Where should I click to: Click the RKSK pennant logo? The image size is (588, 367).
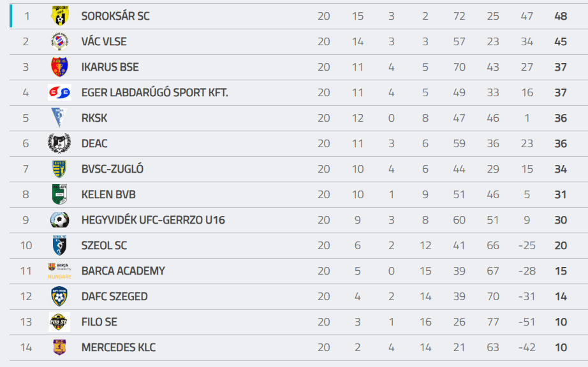pos(59,118)
